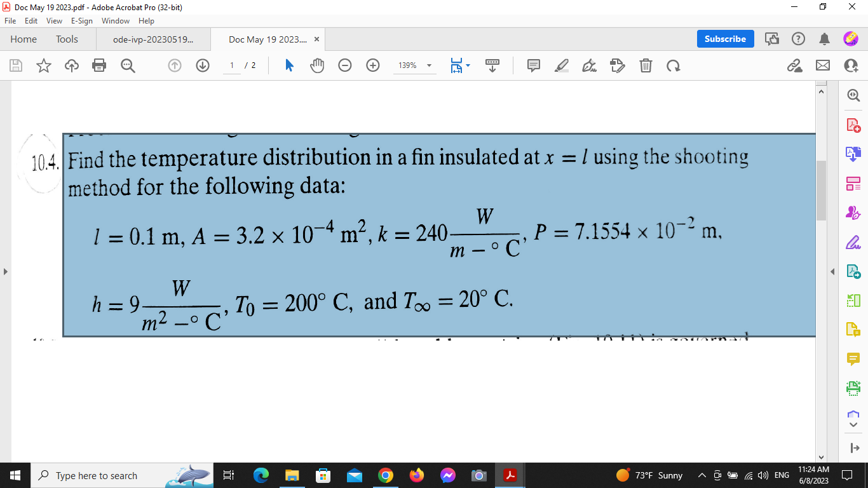Image resolution: width=868 pixels, height=488 pixels.
Task: Open the Fill & Sign tool in right pane
Action: (x=853, y=242)
